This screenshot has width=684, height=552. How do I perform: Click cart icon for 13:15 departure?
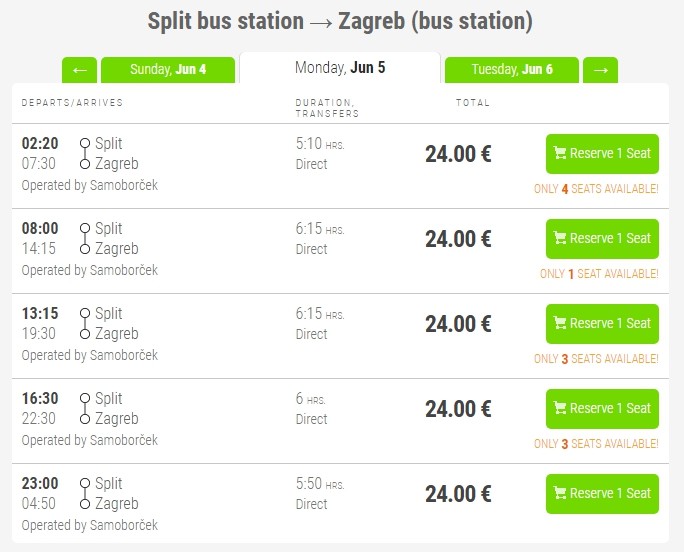(x=560, y=324)
